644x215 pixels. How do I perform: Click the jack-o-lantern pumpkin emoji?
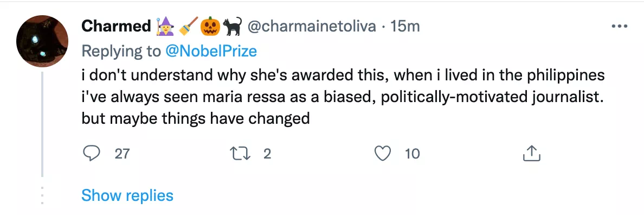point(210,26)
